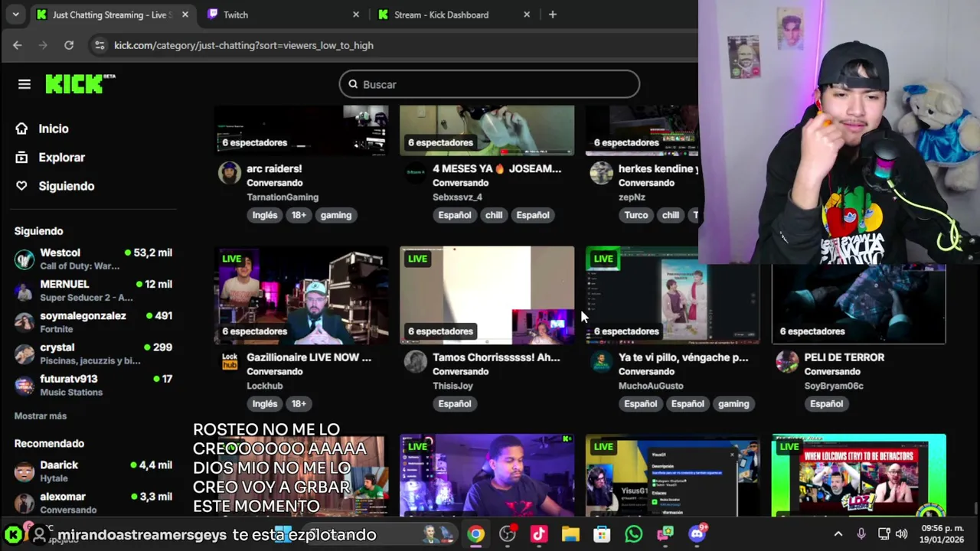Click the browser address bar URL
This screenshot has height=551, width=980.
[243, 45]
